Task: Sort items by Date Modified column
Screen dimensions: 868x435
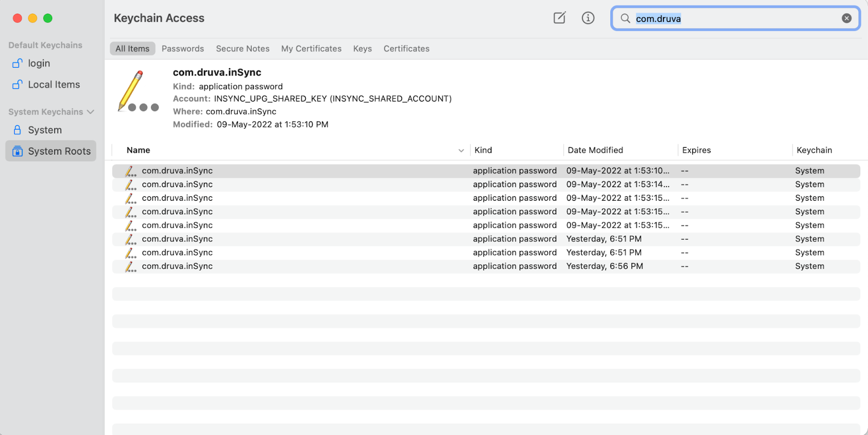Action: [x=595, y=150]
